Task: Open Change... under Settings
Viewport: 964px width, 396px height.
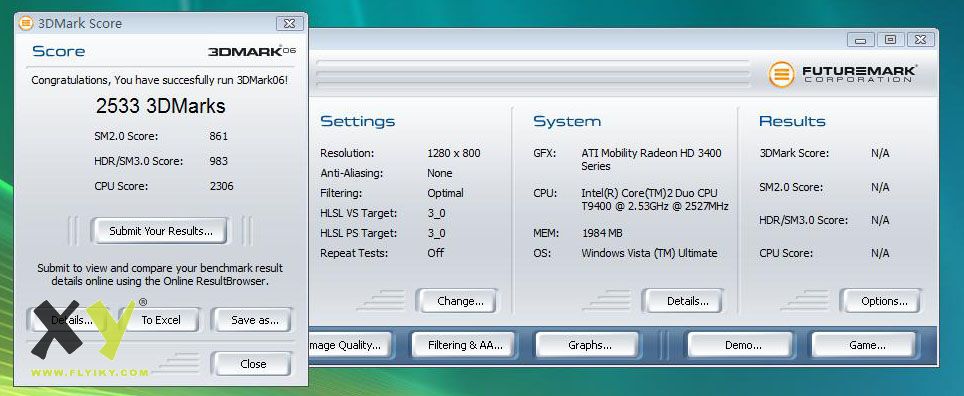Action: pyautogui.click(x=457, y=301)
